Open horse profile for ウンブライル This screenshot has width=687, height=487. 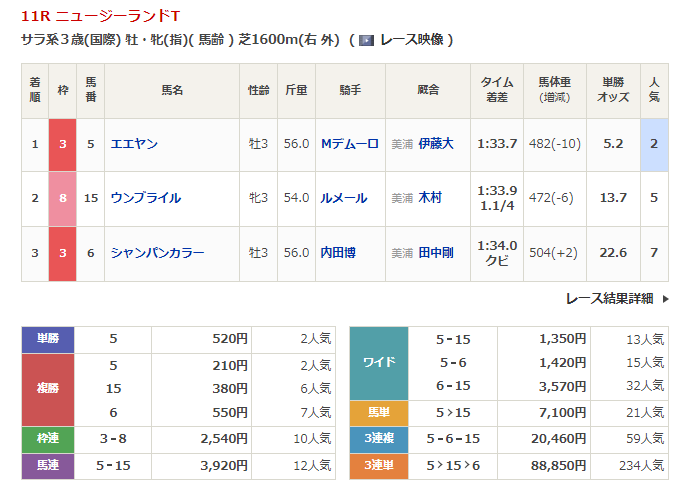click(x=145, y=198)
